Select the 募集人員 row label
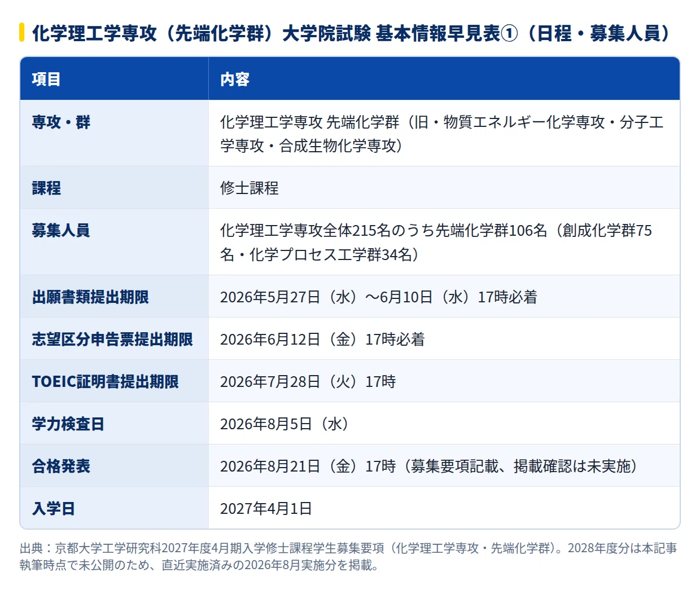Viewport: 700px width, 590px height. [x=114, y=242]
